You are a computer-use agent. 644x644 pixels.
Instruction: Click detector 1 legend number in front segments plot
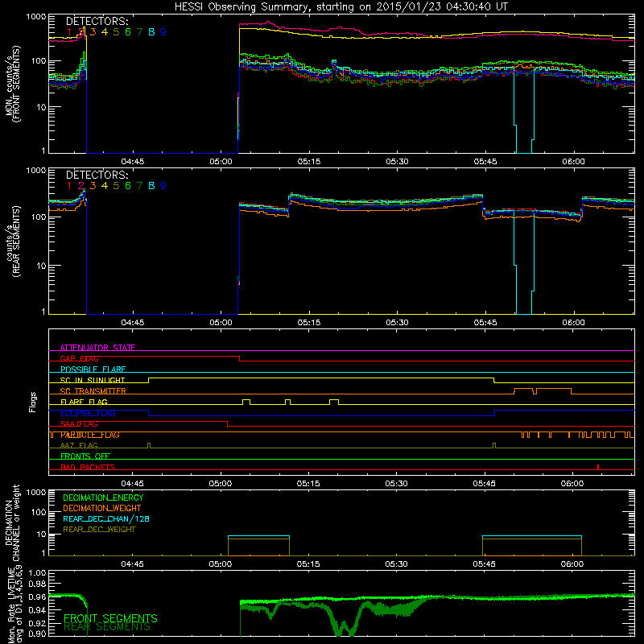[x=69, y=32]
